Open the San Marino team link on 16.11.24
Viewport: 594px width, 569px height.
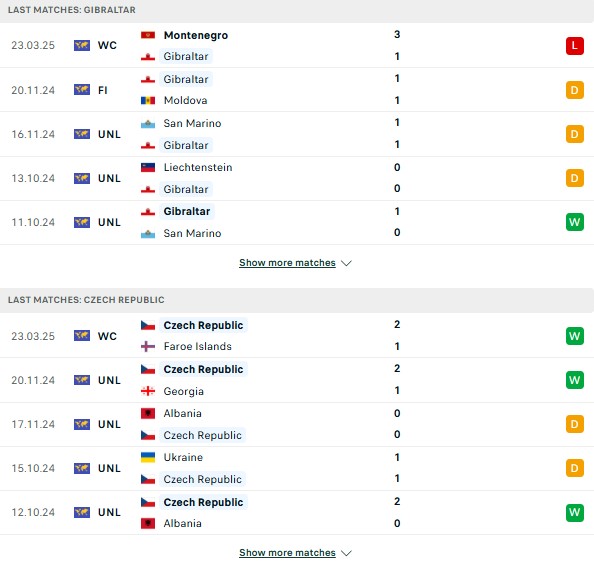pyautogui.click(x=192, y=123)
